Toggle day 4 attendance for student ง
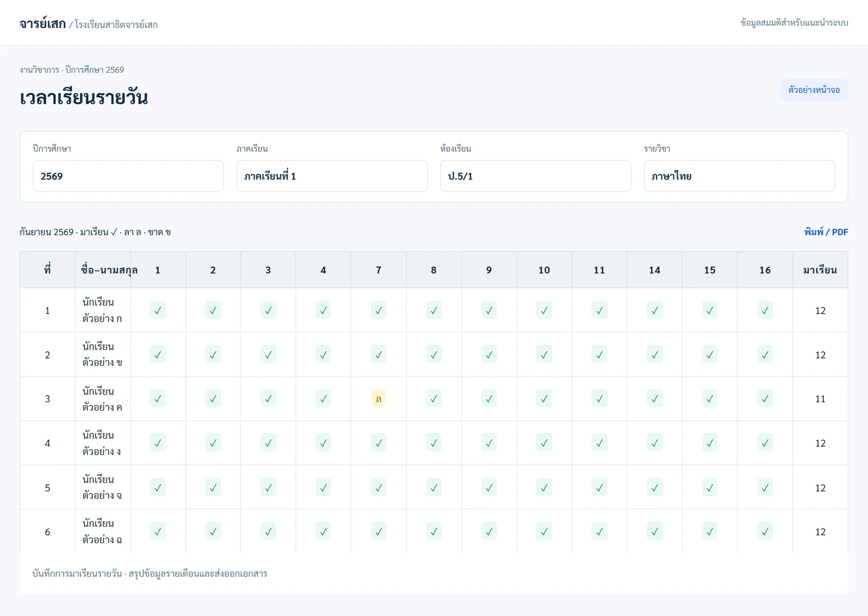 323,443
